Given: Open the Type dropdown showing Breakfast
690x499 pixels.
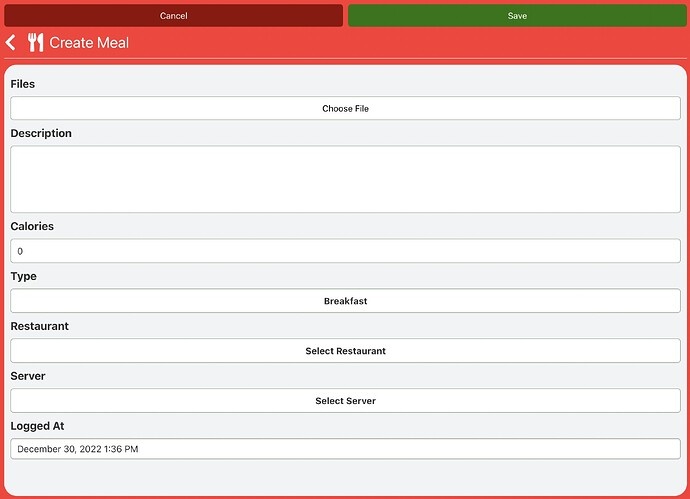Looking at the screenshot, I should coord(345,301).
